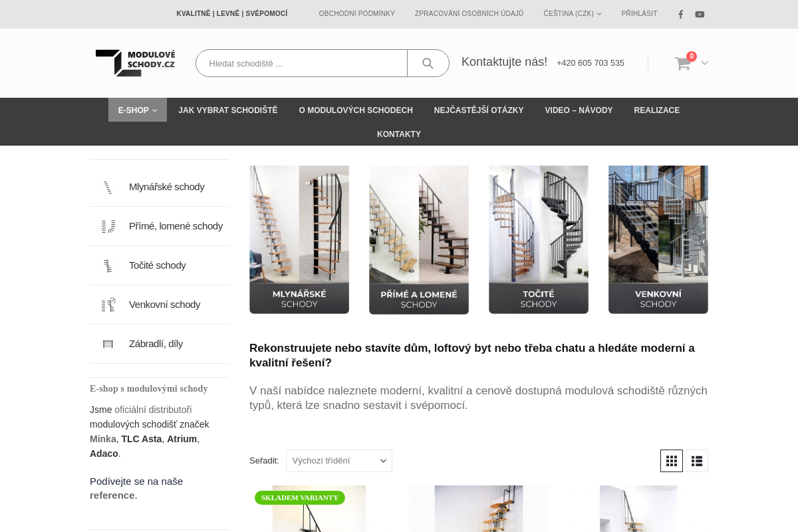
Task: Open the shopping cart icon
Action: point(683,63)
